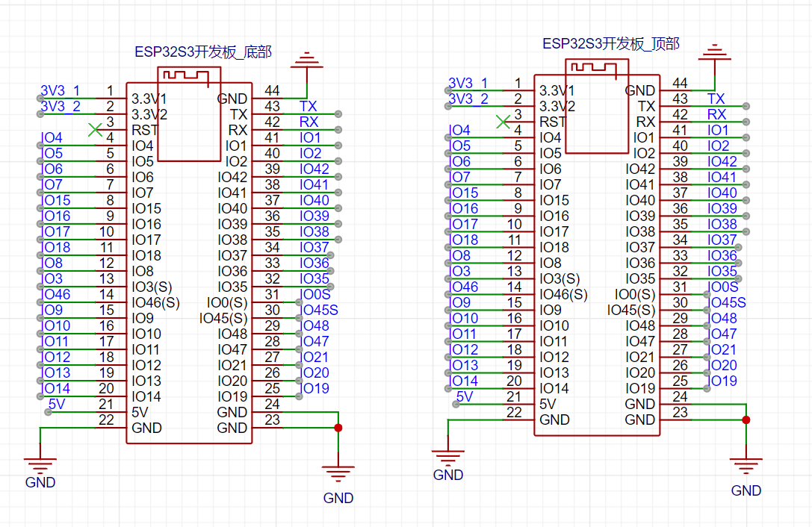Select the ground symbol above 底部 pin 44

point(306,60)
